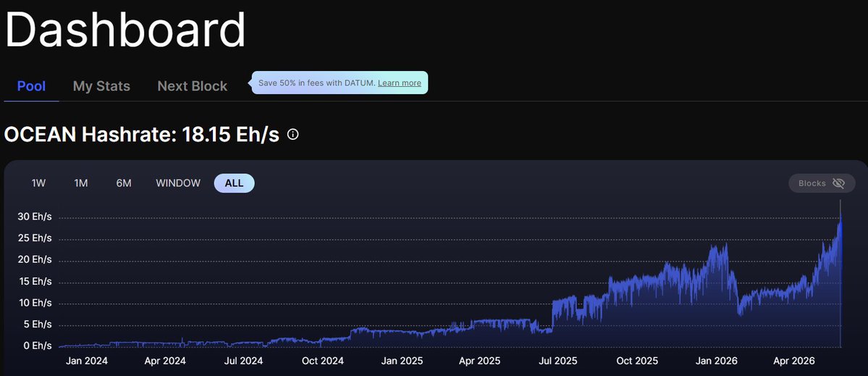Click the OCEAN Hashrate: 18.15 Eh/s heading
868x376 pixels.
142,135
